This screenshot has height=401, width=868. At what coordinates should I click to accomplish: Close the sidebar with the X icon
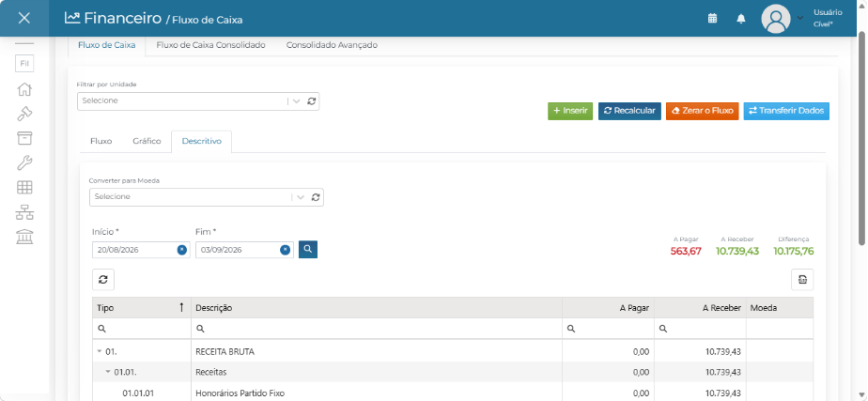point(23,18)
